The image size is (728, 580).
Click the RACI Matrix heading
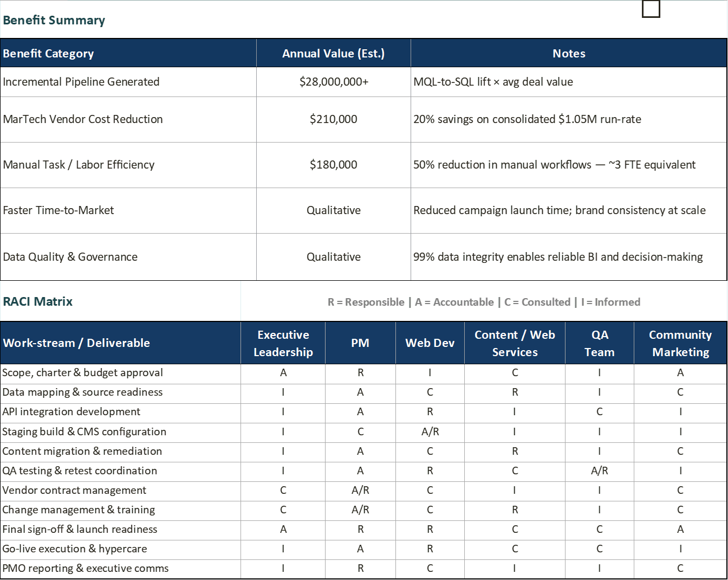(x=38, y=301)
